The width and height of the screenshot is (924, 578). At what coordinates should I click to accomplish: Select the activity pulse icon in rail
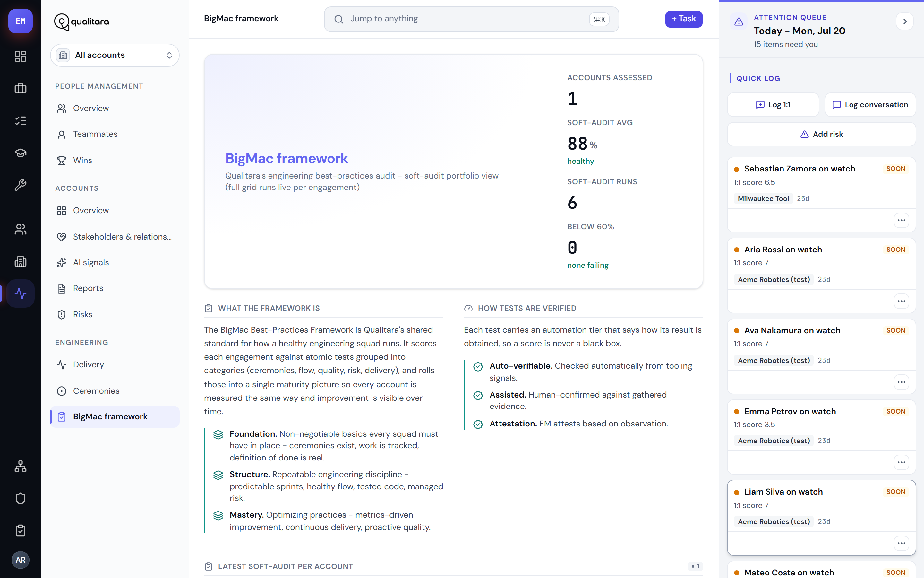click(x=21, y=293)
